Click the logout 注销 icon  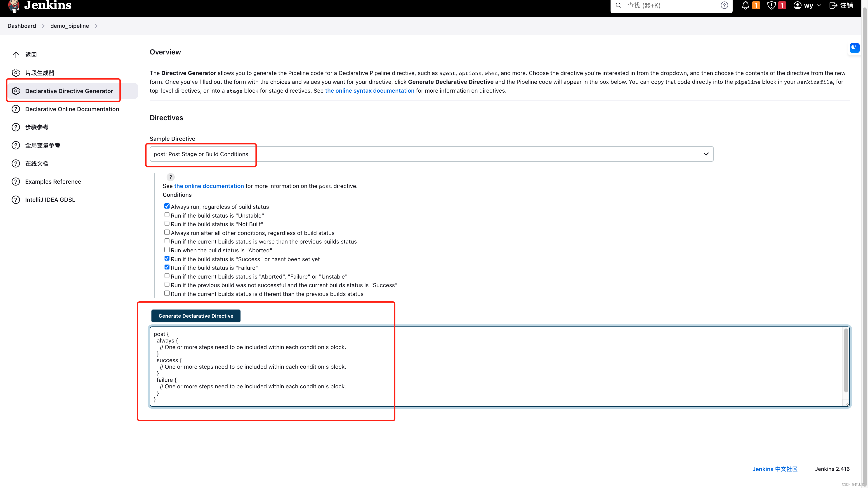pyautogui.click(x=833, y=5)
